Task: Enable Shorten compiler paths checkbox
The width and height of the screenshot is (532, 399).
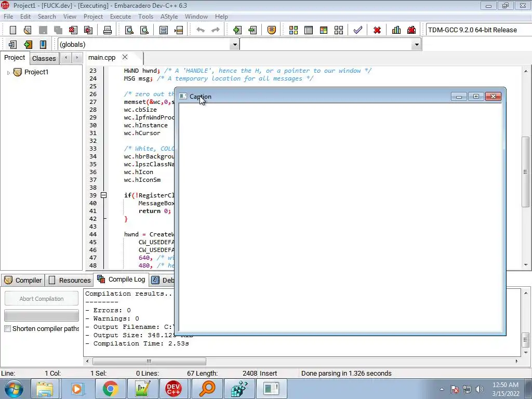Action: [x=7, y=329]
